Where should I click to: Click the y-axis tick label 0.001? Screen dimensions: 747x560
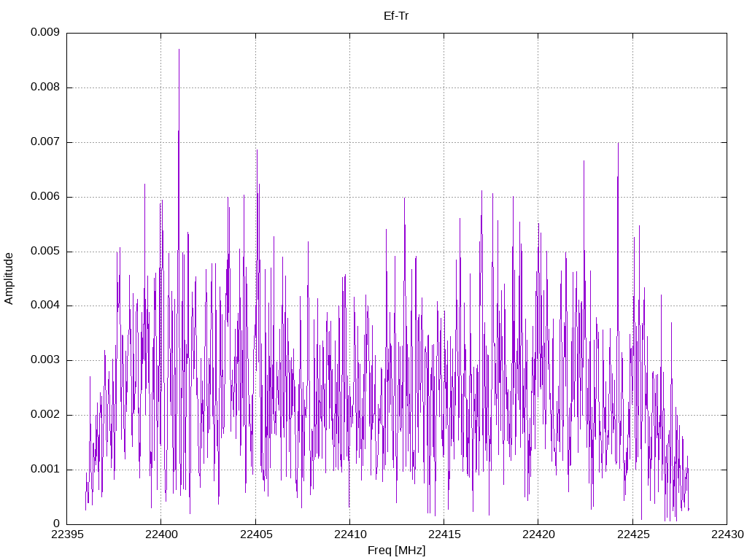click(x=45, y=470)
